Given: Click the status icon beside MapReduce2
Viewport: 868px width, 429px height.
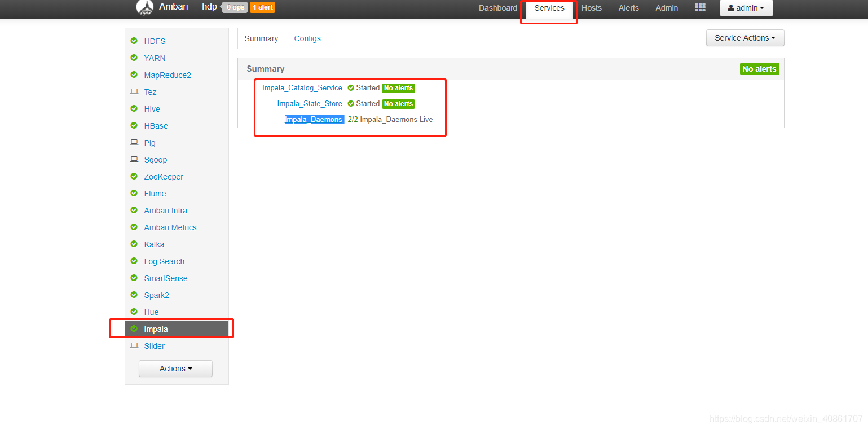Looking at the screenshot, I should [x=134, y=75].
